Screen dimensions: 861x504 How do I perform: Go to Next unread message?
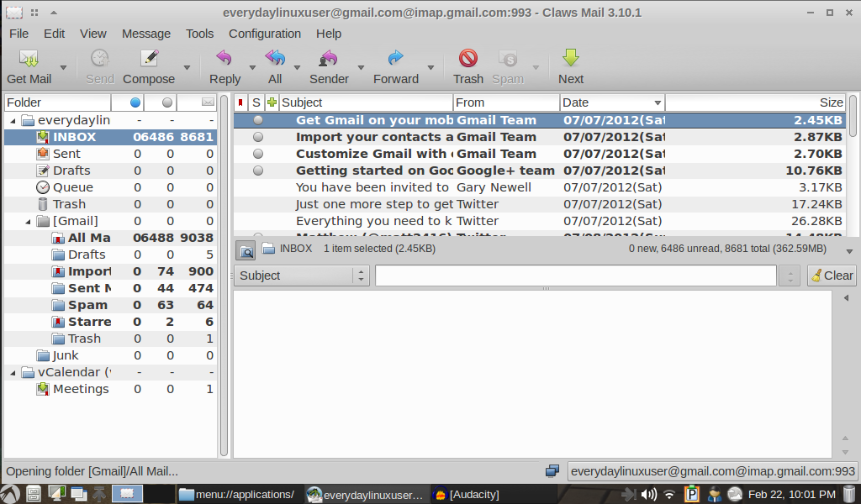click(x=571, y=60)
